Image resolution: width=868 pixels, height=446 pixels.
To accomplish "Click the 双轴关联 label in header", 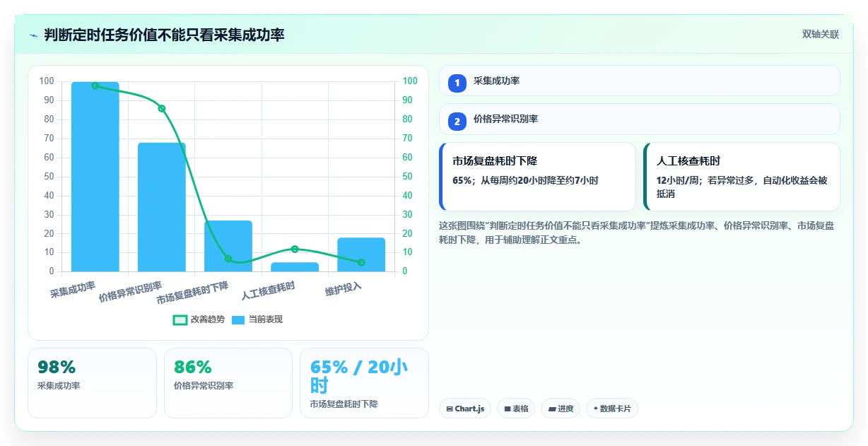I will pyautogui.click(x=821, y=35).
